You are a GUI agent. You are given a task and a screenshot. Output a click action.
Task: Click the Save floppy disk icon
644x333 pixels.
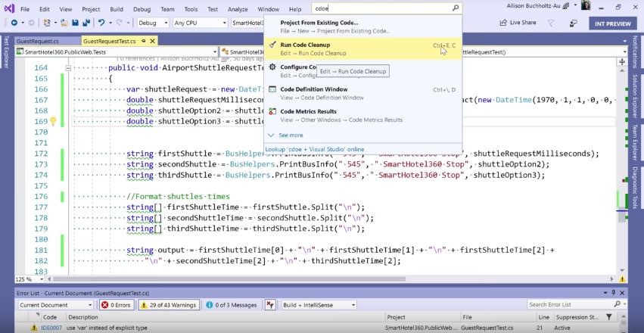click(x=75, y=23)
